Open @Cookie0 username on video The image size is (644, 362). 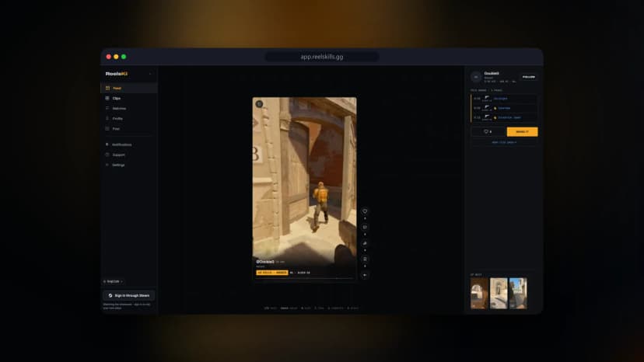(x=265, y=262)
